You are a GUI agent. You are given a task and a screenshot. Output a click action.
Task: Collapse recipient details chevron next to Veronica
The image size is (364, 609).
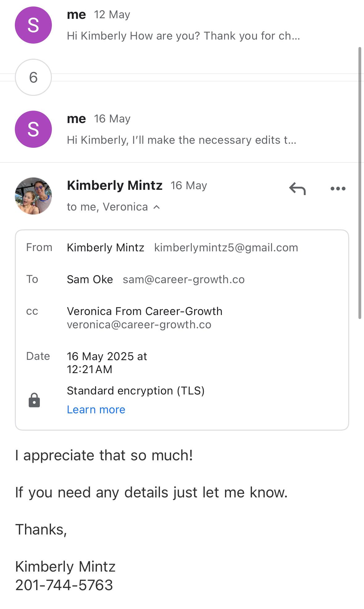(157, 207)
